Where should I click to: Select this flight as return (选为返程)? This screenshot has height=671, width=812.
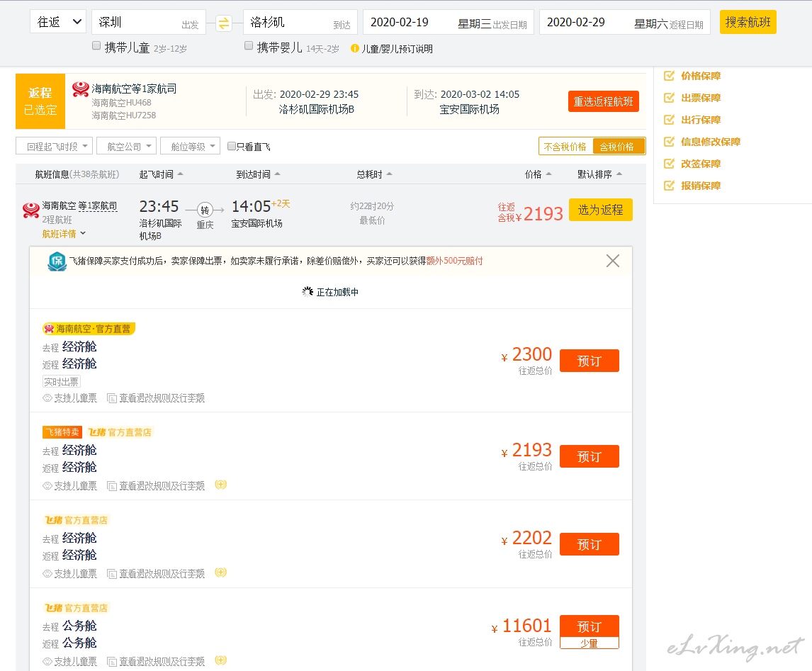pos(601,210)
